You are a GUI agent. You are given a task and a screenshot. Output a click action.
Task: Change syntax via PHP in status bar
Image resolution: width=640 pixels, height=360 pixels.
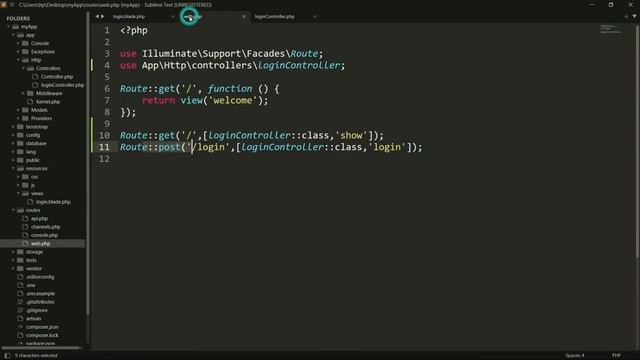[616, 356]
